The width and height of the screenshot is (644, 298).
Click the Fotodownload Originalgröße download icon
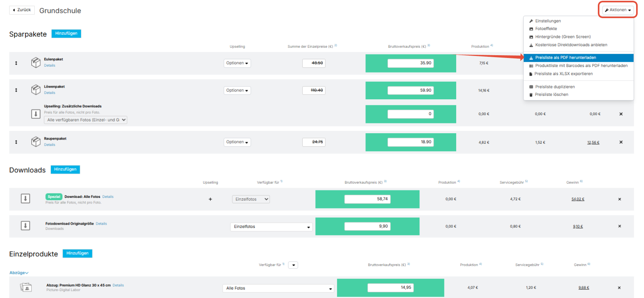point(25,226)
